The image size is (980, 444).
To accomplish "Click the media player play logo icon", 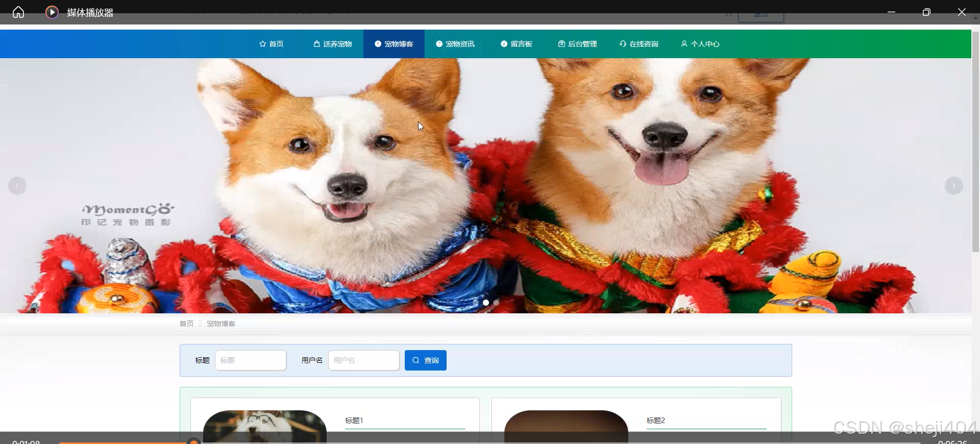I will [x=52, y=12].
